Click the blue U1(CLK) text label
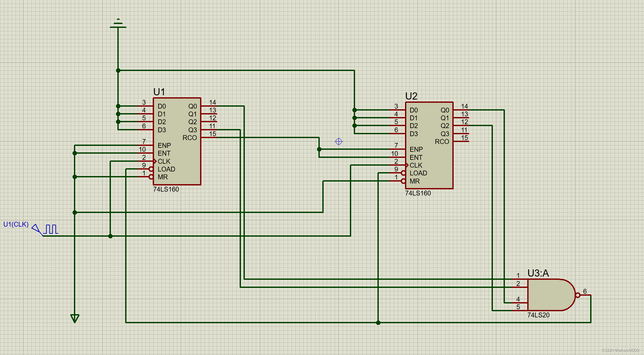644x355 pixels. pyautogui.click(x=16, y=224)
